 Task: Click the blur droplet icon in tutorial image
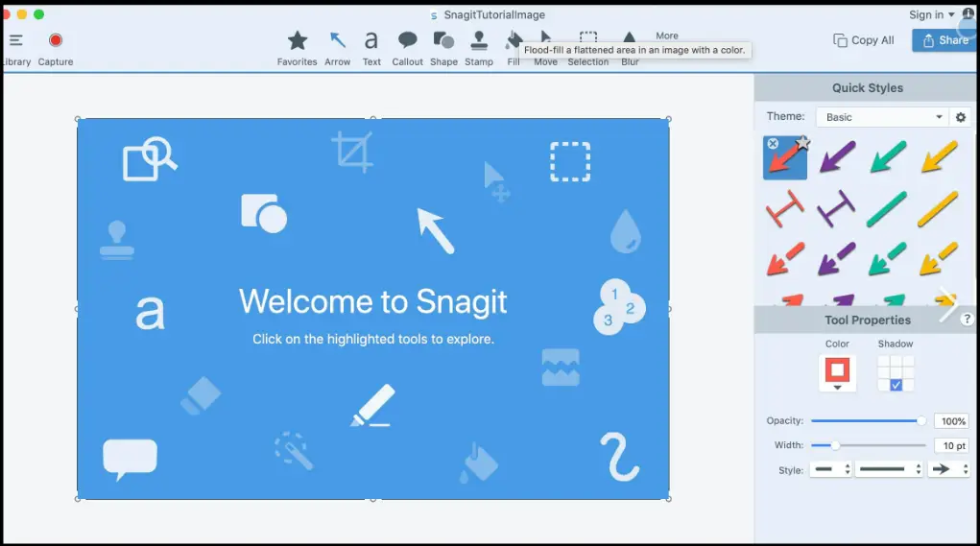pos(625,231)
